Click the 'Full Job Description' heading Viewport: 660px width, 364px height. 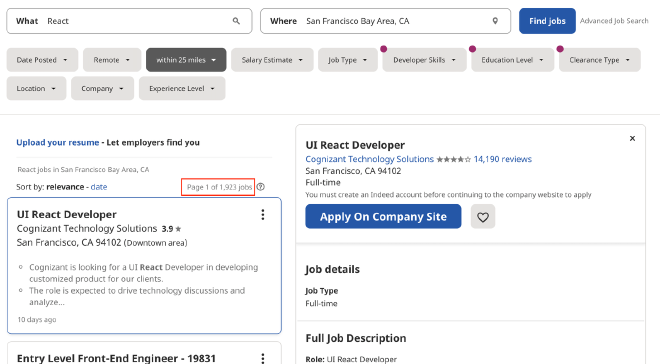tap(356, 338)
